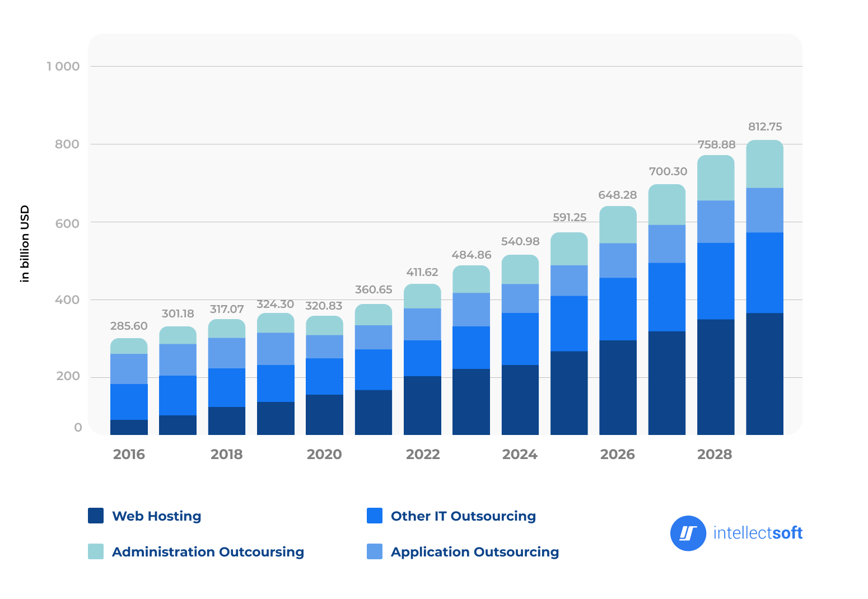Click the 2022 x-axis label
868x599 pixels.
423,454
